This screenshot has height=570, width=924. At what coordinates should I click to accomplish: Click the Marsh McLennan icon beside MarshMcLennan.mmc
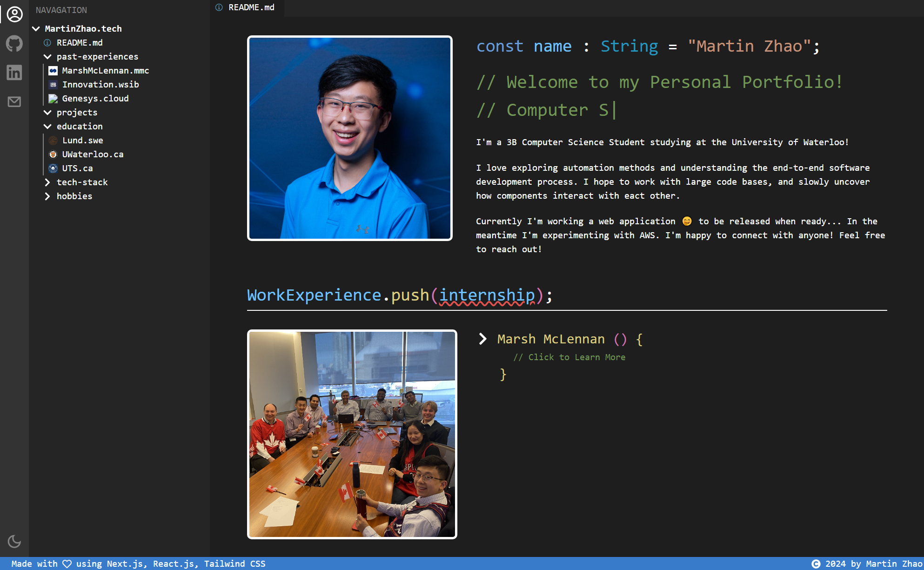[x=53, y=71]
